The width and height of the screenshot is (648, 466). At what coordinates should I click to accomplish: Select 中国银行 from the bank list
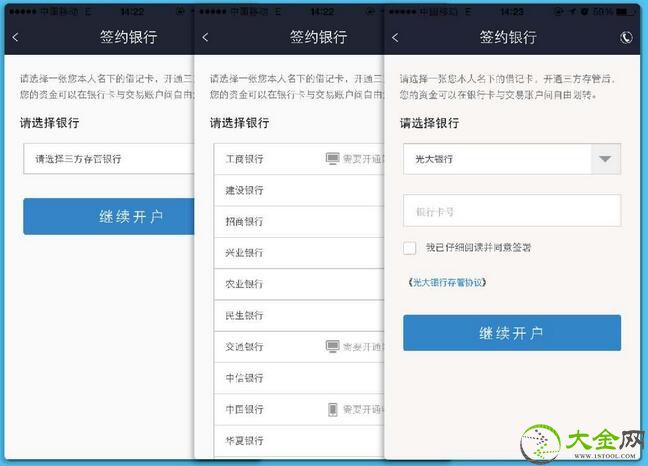pyautogui.click(x=299, y=409)
